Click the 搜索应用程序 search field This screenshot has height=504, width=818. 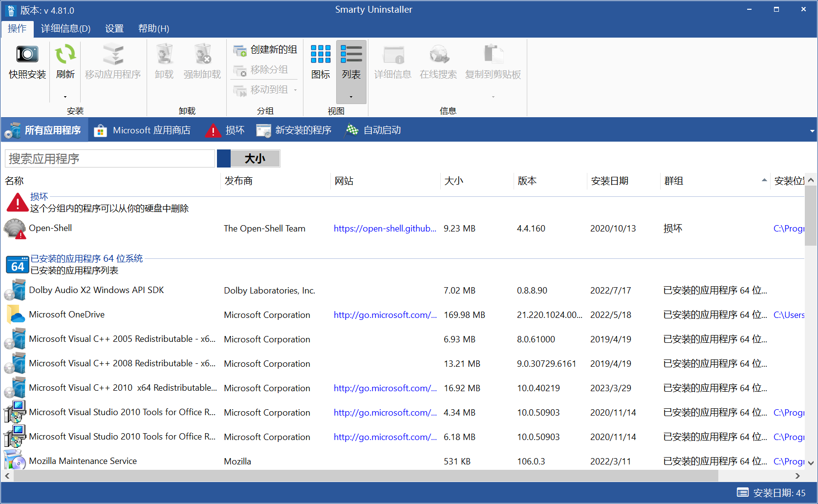[x=109, y=159]
